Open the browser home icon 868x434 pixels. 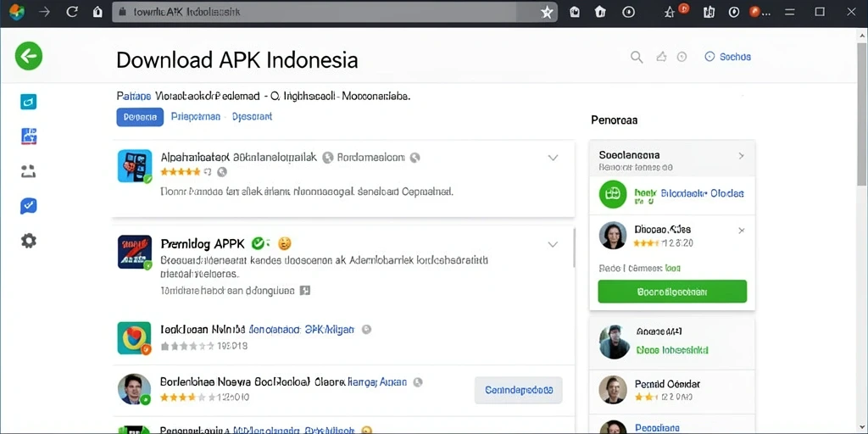[x=97, y=12]
